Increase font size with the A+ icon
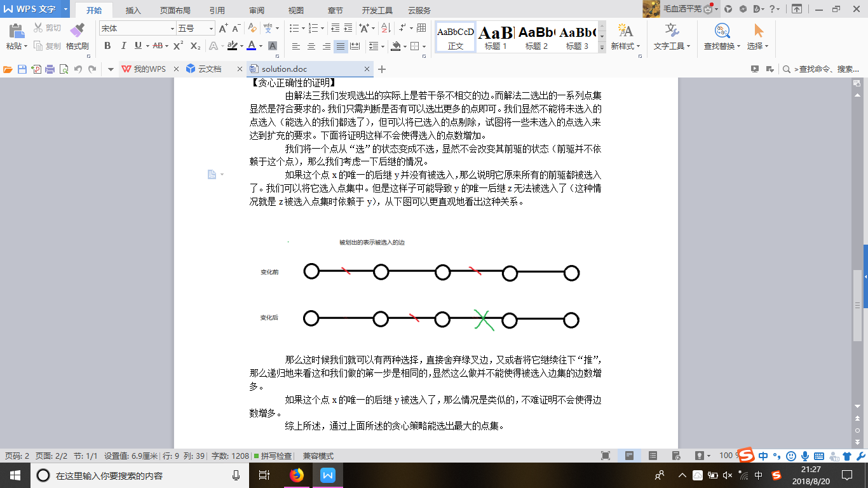This screenshot has width=868, height=488. pyautogui.click(x=223, y=29)
